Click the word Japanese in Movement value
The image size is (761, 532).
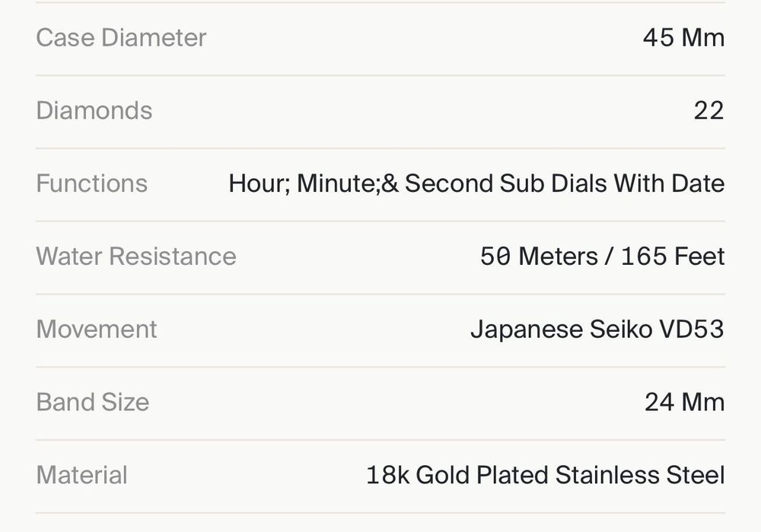527,329
